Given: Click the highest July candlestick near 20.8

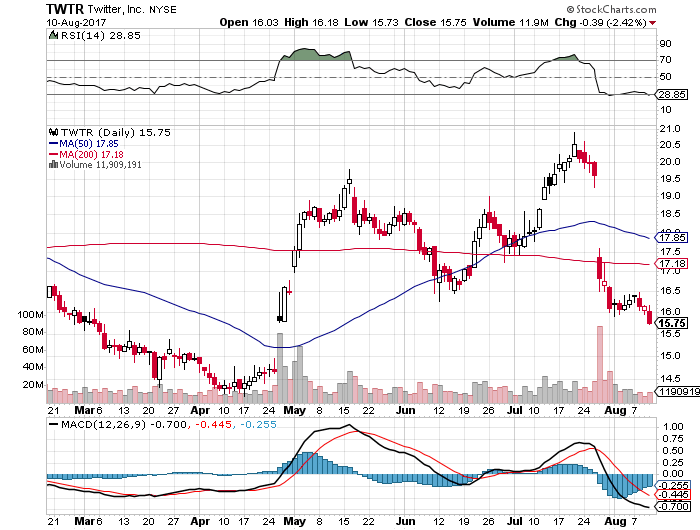Looking at the screenshot, I should 575,145.
